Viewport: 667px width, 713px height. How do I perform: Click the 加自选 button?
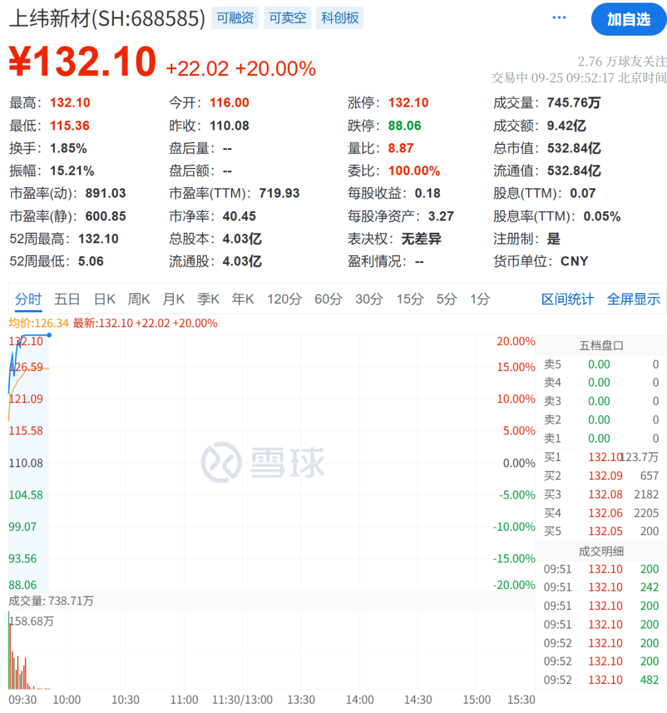(629, 19)
